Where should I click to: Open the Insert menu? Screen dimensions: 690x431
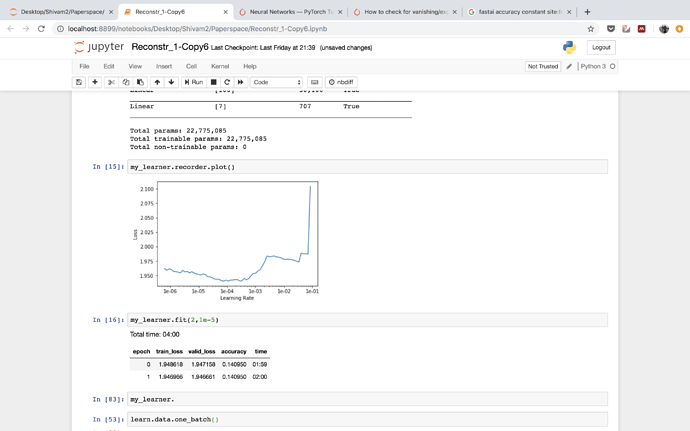(163, 66)
